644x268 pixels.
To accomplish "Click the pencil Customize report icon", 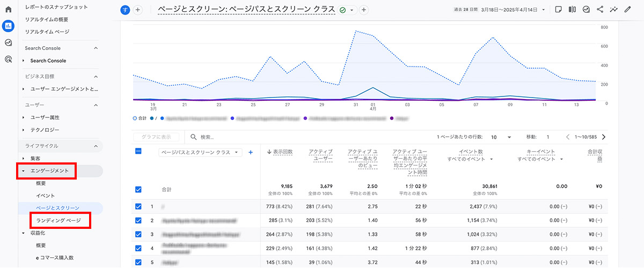I will click(x=628, y=10).
